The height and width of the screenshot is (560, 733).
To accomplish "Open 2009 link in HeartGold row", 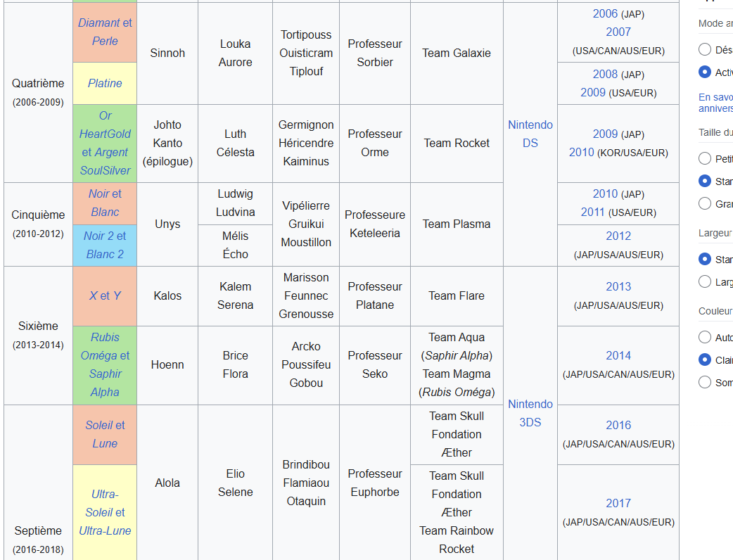I will (605, 134).
